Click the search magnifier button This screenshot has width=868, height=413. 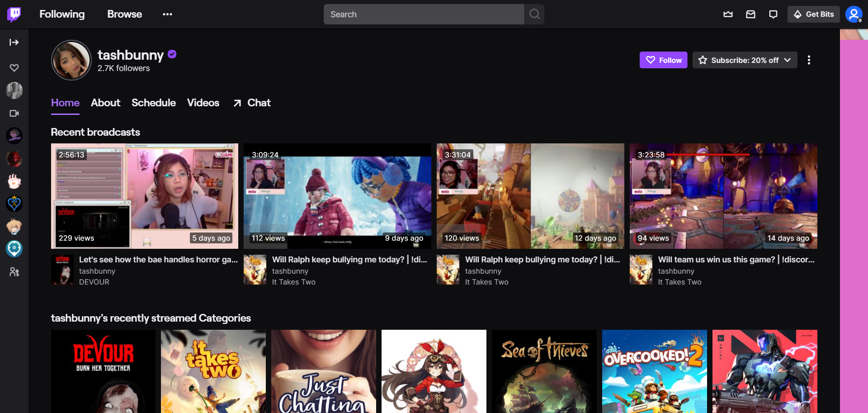[534, 14]
